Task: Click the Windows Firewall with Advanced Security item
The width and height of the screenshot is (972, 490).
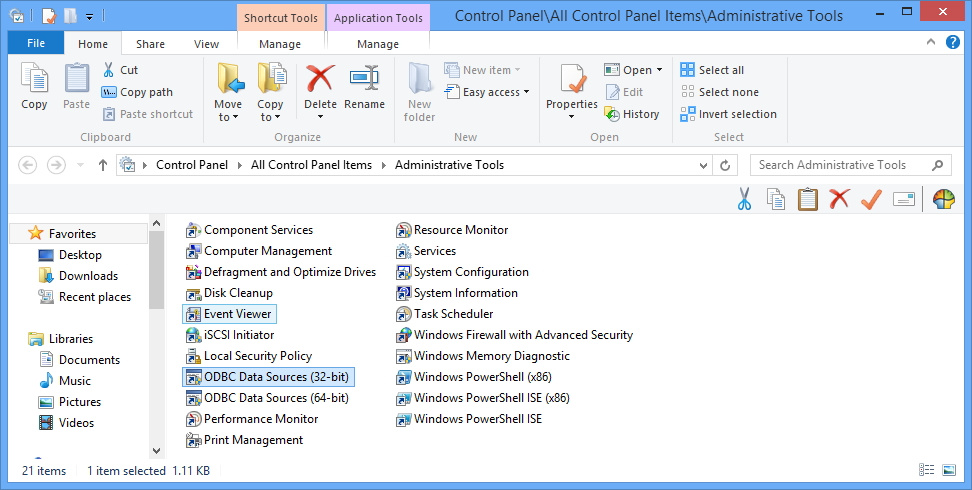Action: 522,335
